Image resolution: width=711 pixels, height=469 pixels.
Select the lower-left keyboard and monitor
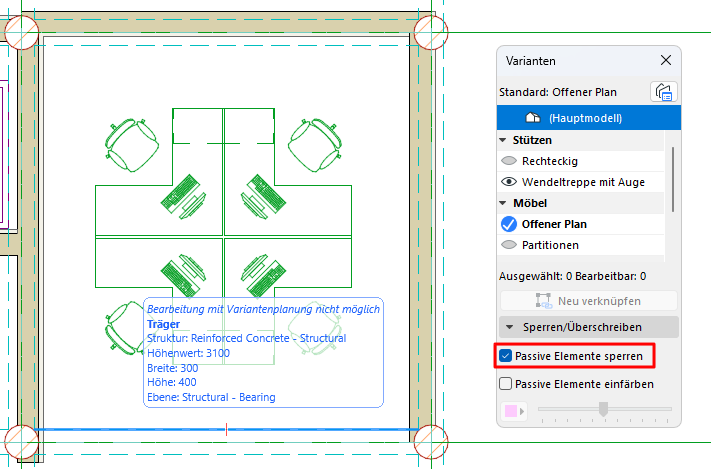(x=184, y=276)
